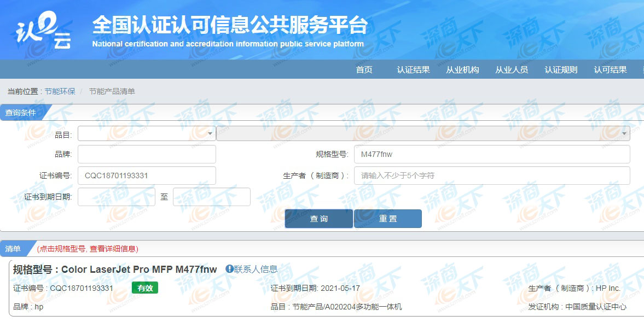Click 节能产品清单 breadcrumb text

point(112,91)
